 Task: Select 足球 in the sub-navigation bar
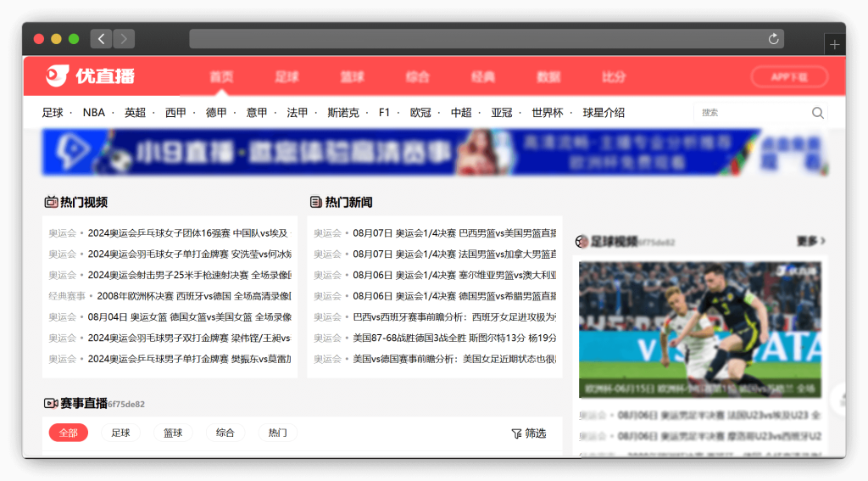pyautogui.click(x=53, y=113)
